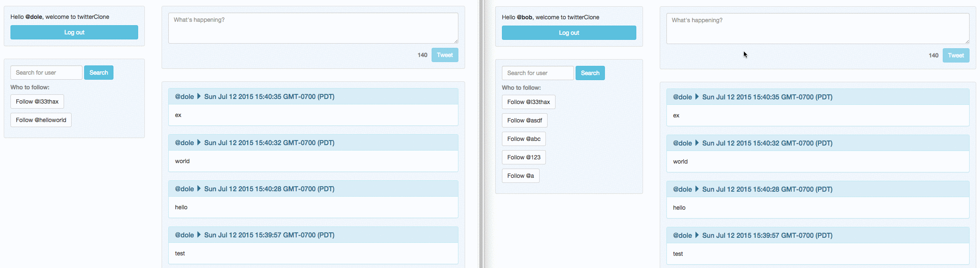Click 15:39:57 timestamp in the bob window

[x=767, y=235]
